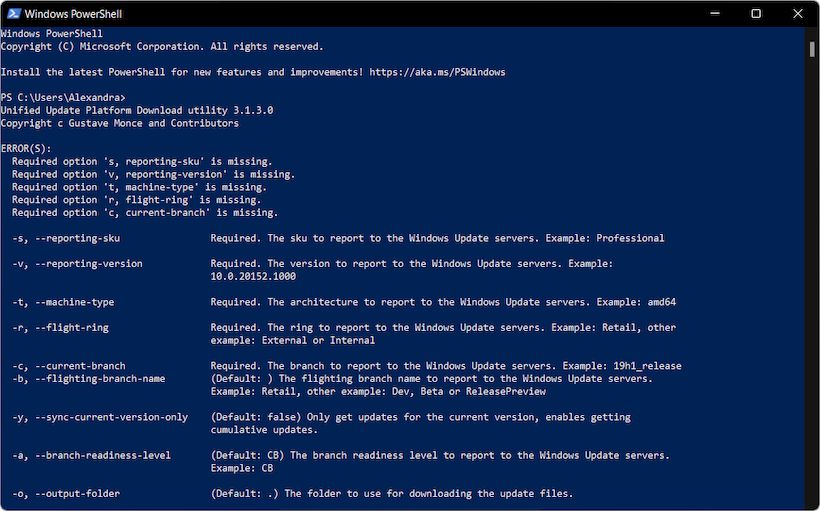The height and width of the screenshot is (511, 820).
Task: Maximize the Windows PowerShell window
Action: [756, 14]
